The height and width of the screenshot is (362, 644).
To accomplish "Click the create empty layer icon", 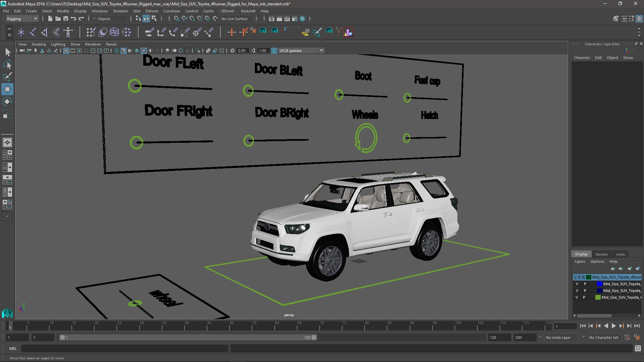I will 630,268.
